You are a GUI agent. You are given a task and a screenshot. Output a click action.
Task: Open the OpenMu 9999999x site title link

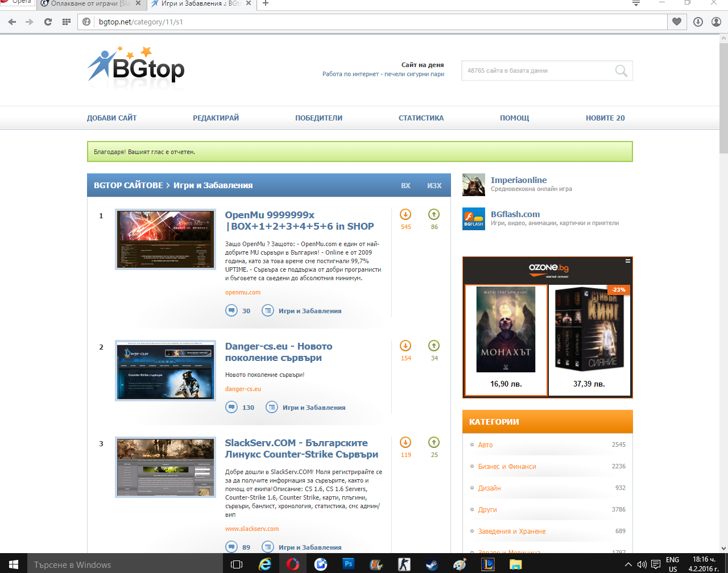click(299, 221)
